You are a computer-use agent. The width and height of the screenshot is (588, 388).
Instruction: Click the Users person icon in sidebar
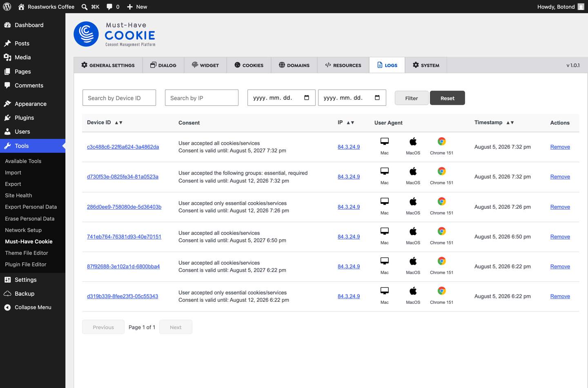click(x=7, y=132)
